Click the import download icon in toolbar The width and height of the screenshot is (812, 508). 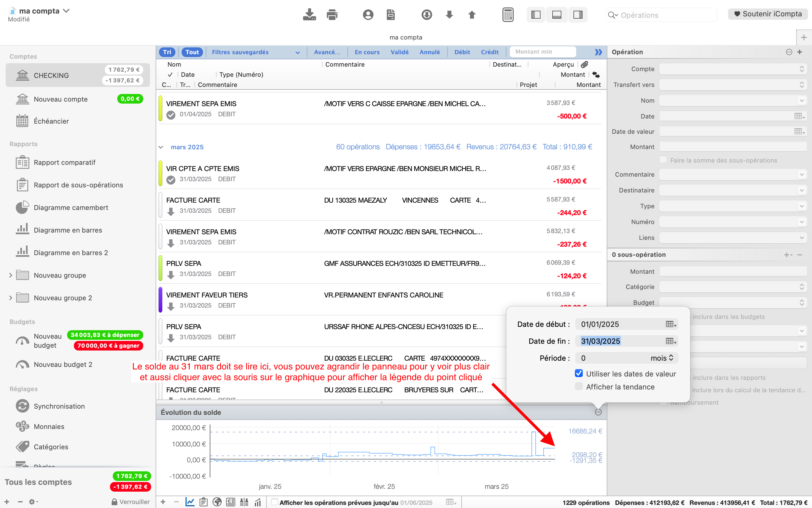click(x=309, y=15)
